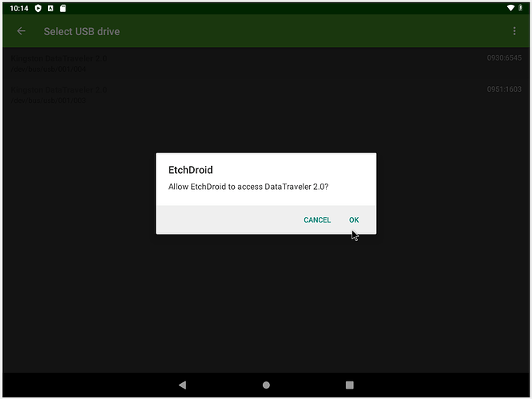This screenshot has width=532, height=399.
Task: Select Kingston DataTraveler at /dev/bus/usb/001/003
Action: (266, 95)
